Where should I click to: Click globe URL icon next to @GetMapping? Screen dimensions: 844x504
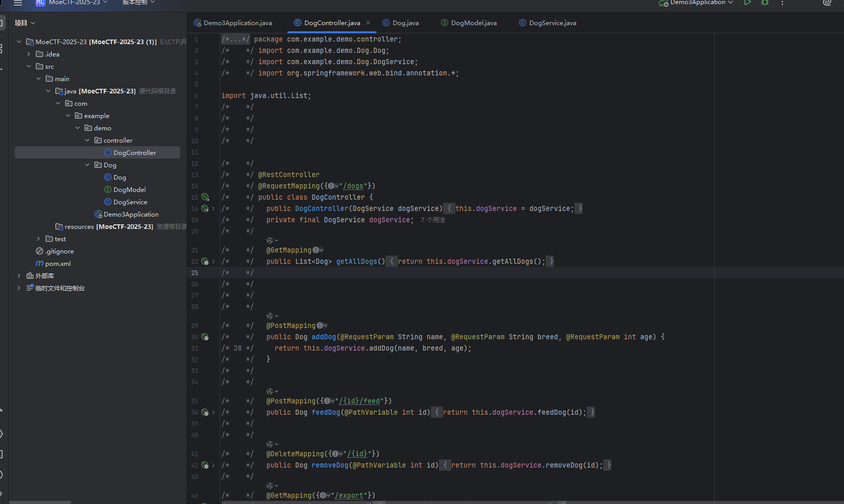316,250
